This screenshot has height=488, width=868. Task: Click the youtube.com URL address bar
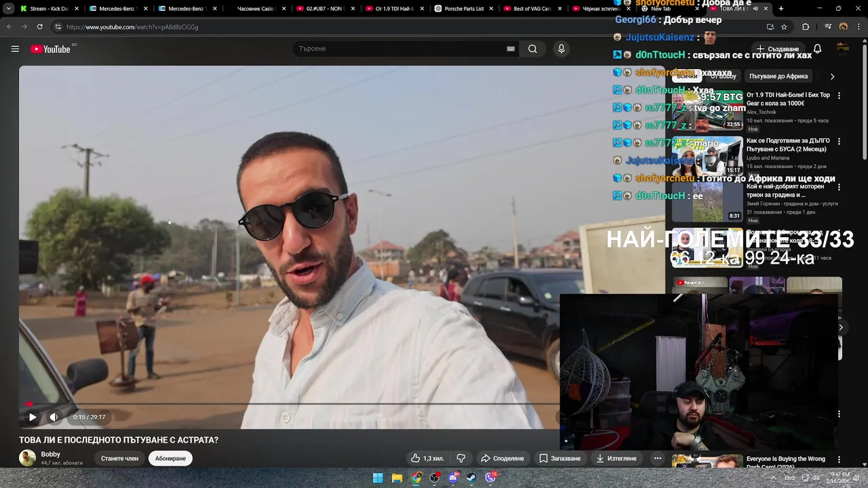pos(132,26)
